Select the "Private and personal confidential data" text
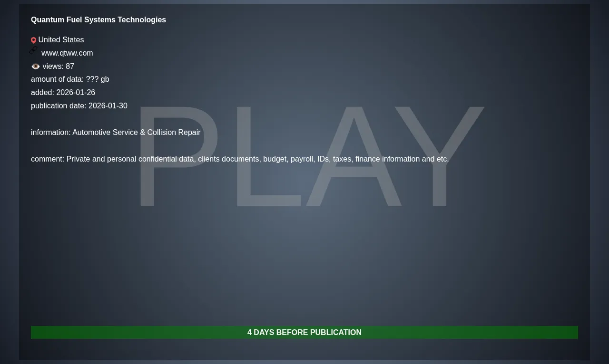This screenshot has width=609, height=364. [x=130, y=159]
